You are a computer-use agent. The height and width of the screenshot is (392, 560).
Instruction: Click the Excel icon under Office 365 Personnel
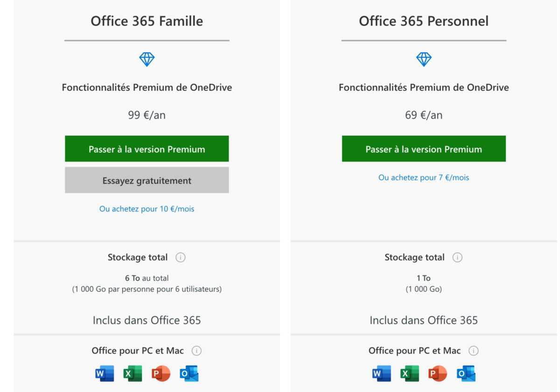click(x=409, y=374)
